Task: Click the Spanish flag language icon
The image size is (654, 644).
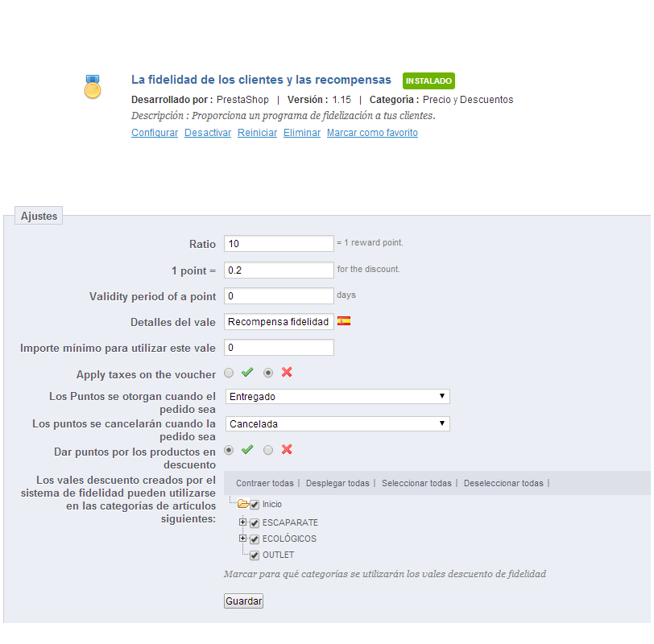Action: pyautogui.click(x=344, y=321)
